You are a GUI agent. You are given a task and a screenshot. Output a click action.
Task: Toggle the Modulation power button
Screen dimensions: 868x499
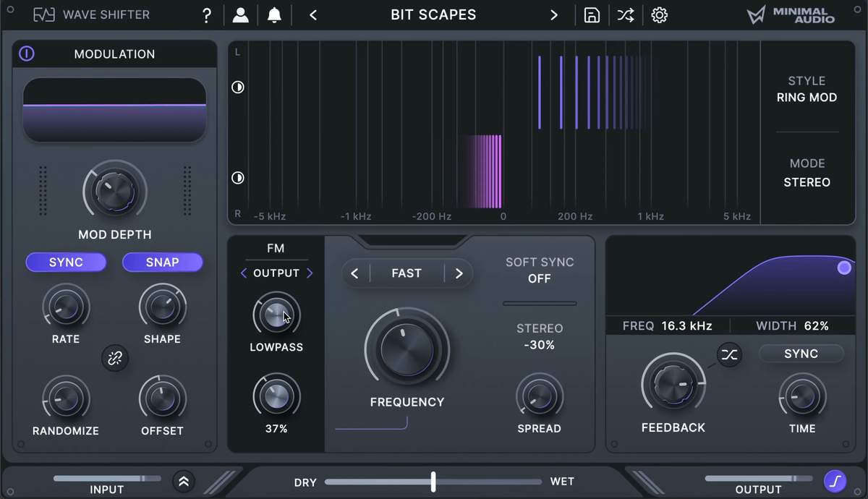point(27,54)
